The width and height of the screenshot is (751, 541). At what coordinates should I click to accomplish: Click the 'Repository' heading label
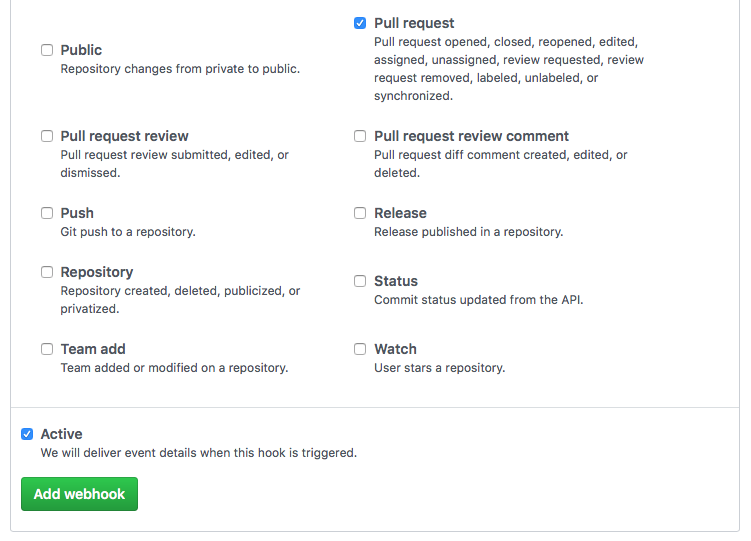pos(97,272)
